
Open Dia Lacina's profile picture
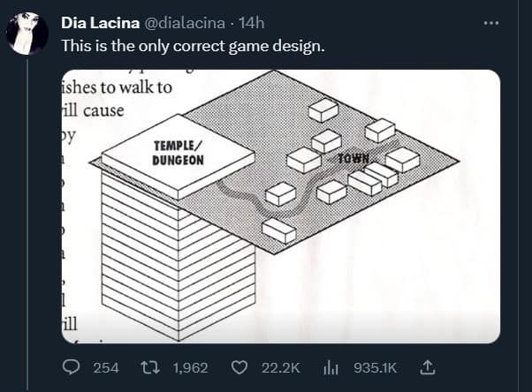click(x=27, y=32)
